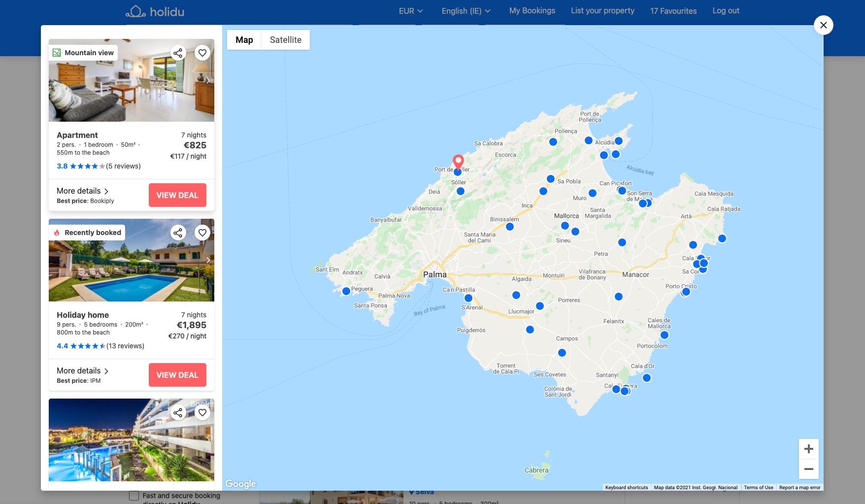Show next photo of the Holiday home

pyautogui.click(x=208, y=260)
